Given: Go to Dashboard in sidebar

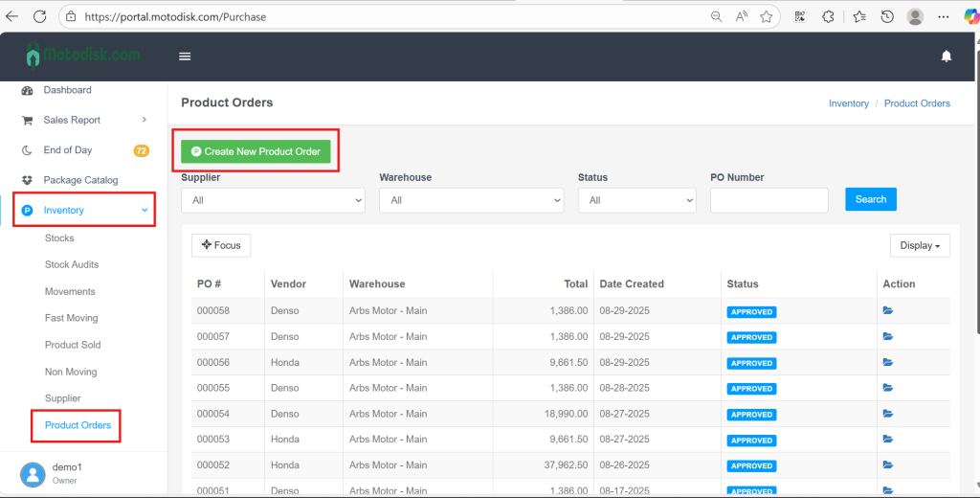Looking at the screenshot, I should [x=67, y=90].
